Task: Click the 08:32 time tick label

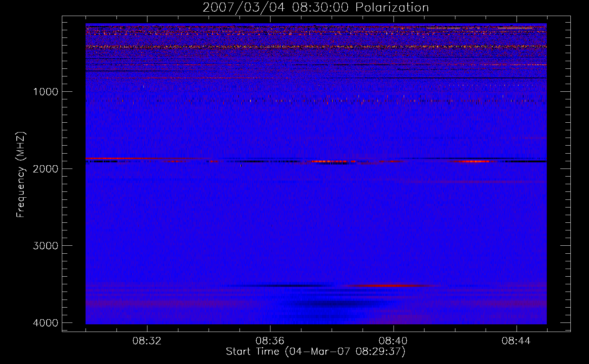Action: pyautogui.click(x=147, y=341)
